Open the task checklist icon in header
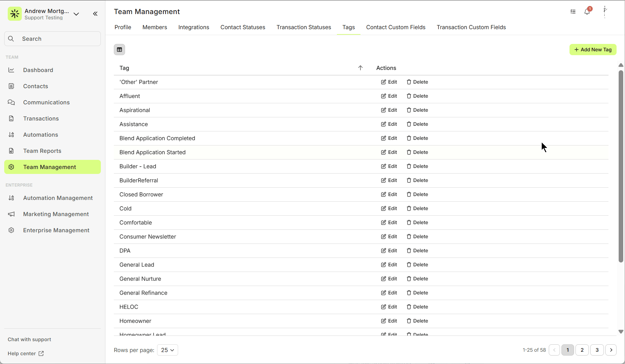Screen dimensions: 625x364 pyautogui.click(x=573, y=12)
